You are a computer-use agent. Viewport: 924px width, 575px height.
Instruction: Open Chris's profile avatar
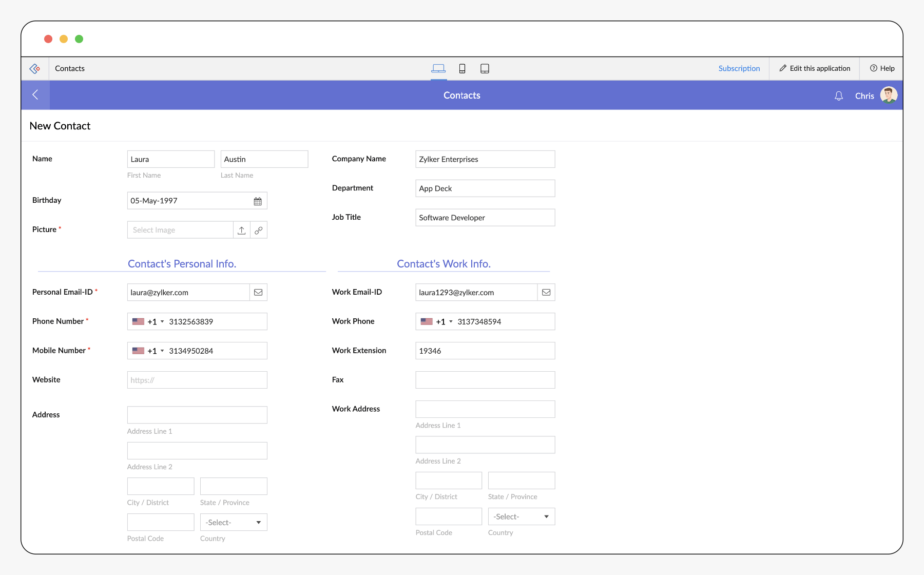889,95
